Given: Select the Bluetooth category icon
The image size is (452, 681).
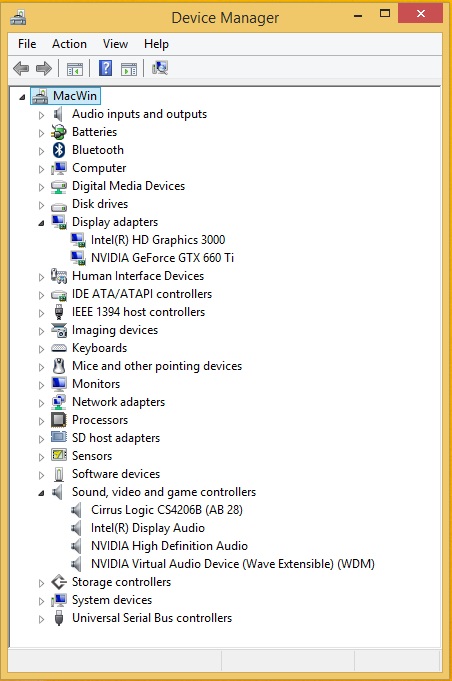Looking at the screenshot, I should tap(59, 150).
